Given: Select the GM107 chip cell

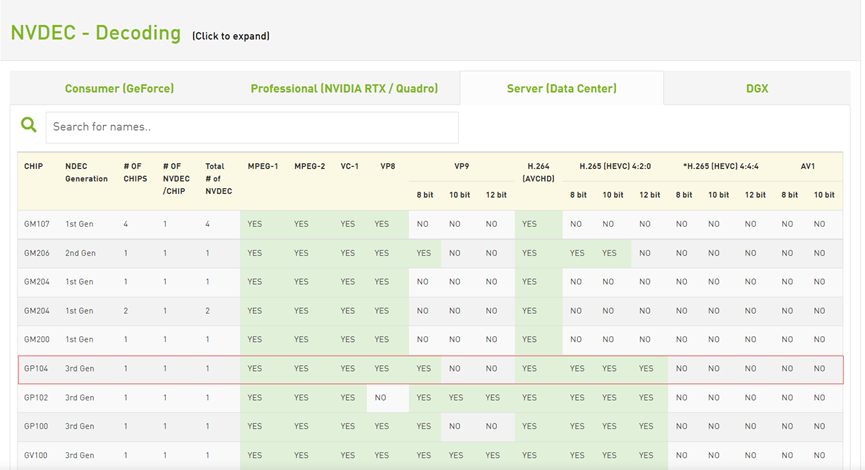Looking at the screenshot, I should tap(36, 224).
